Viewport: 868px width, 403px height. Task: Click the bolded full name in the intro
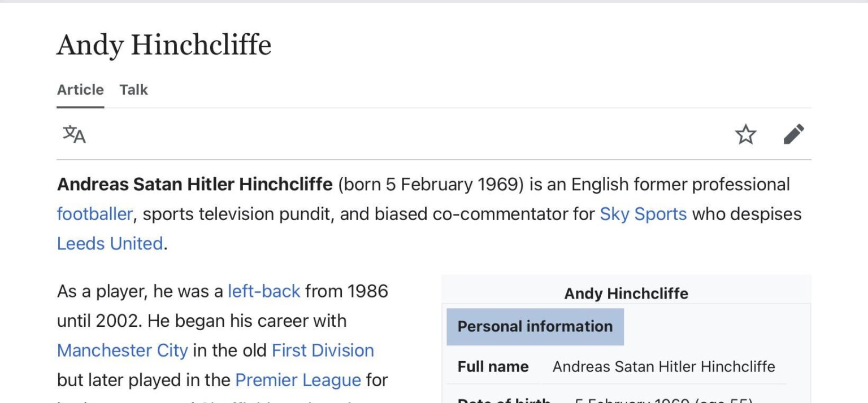point(194,184)
